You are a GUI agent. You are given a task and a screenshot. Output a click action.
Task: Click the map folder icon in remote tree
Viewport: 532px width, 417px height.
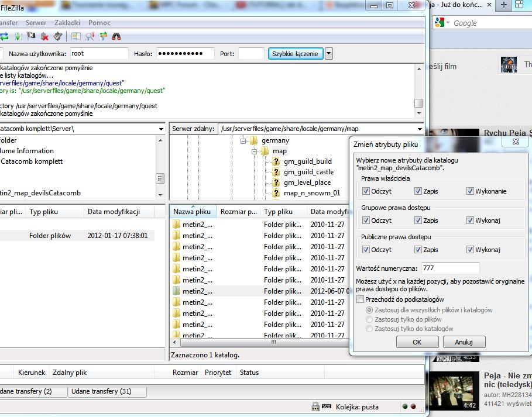(265, 151)
